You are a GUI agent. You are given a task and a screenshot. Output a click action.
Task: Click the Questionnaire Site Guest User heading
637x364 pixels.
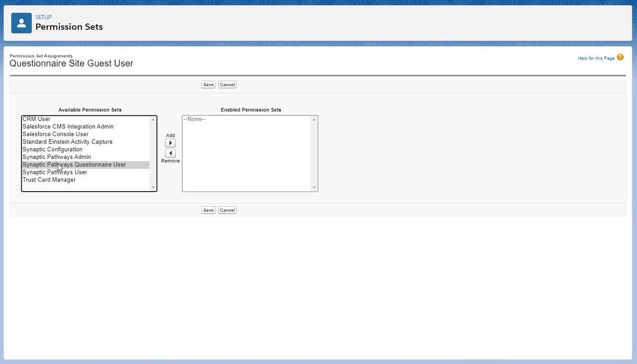pos(71,64)
